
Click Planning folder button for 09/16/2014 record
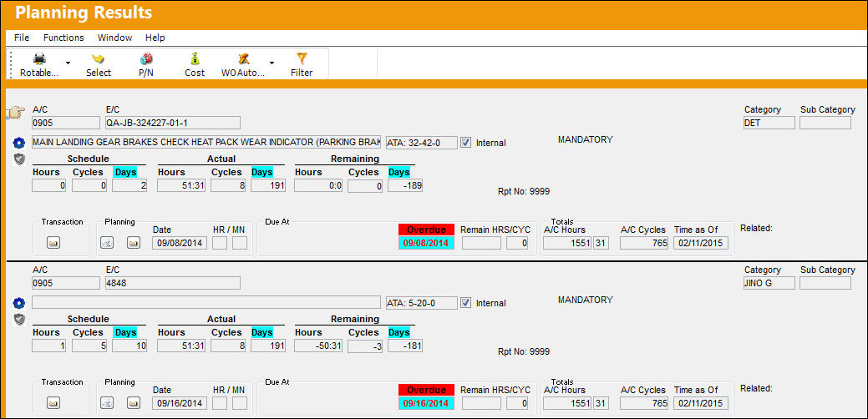(134, 403)
